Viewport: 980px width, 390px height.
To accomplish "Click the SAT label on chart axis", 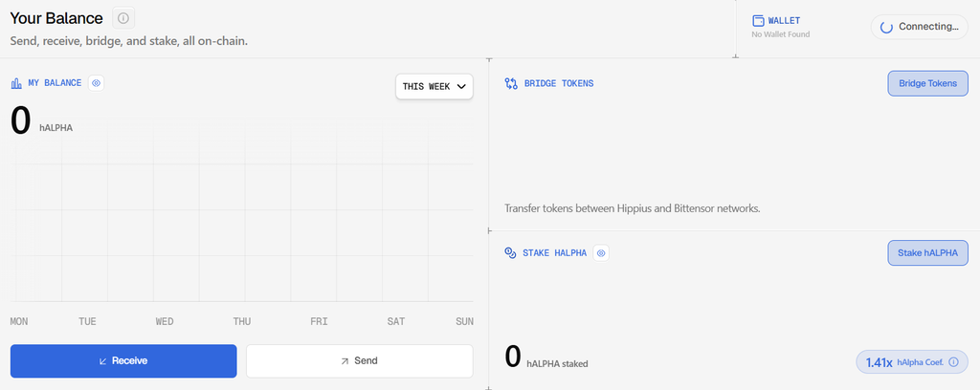I will coord(395,322).
